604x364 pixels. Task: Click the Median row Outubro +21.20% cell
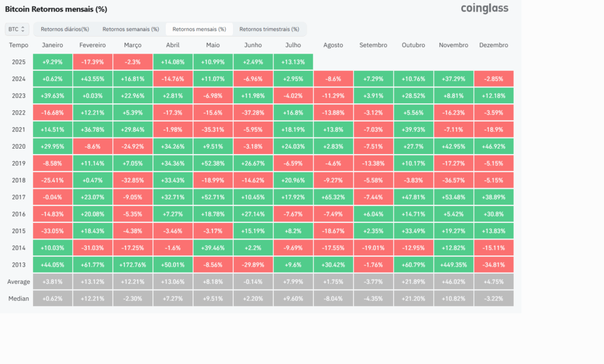[413, 299]
